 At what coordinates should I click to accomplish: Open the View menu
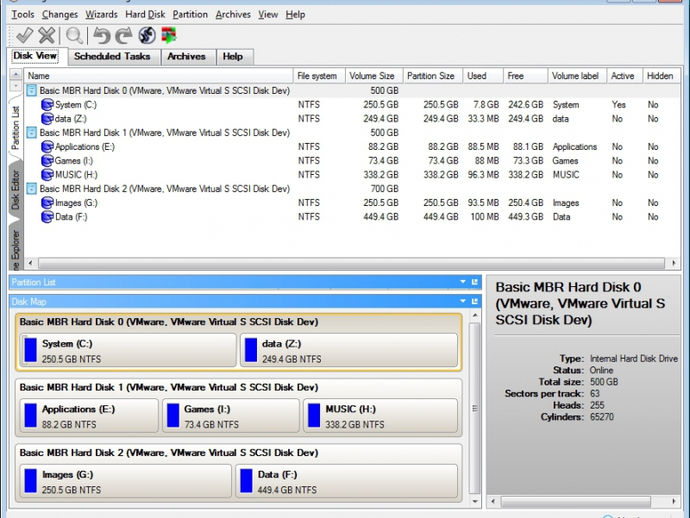click(x=268, y=15)
